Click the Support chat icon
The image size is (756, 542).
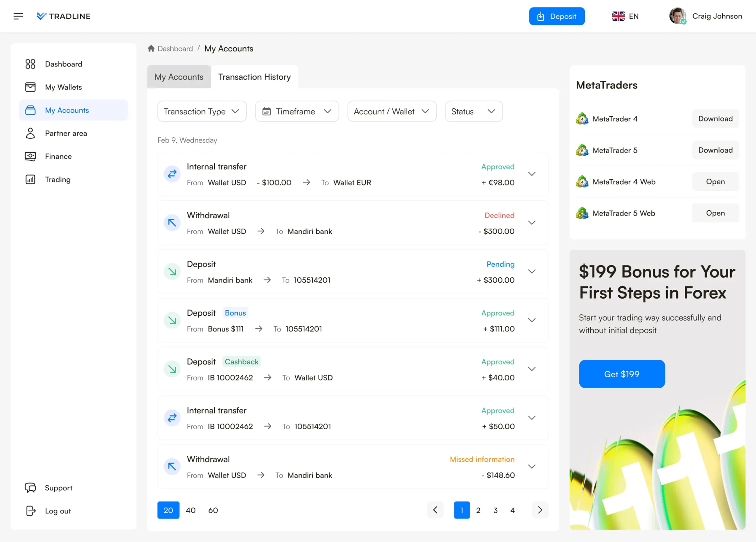[x=30, y=488]
